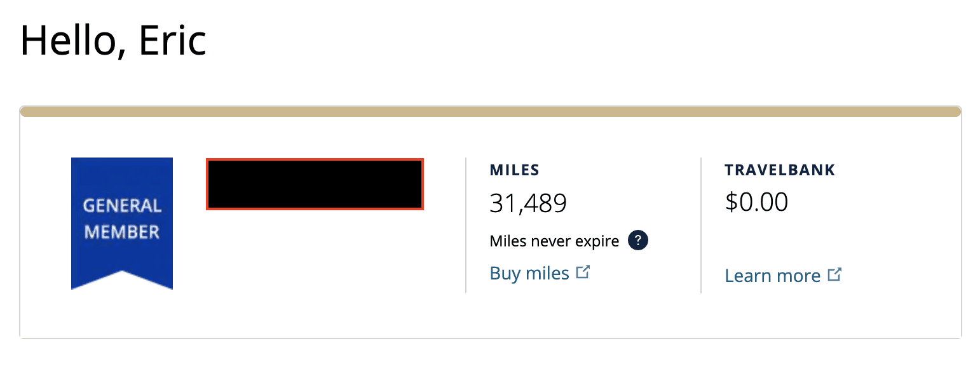Open the TravelBank Learn more link
Viewport: 980px width, 376px height.
click(x=783, y=276)
